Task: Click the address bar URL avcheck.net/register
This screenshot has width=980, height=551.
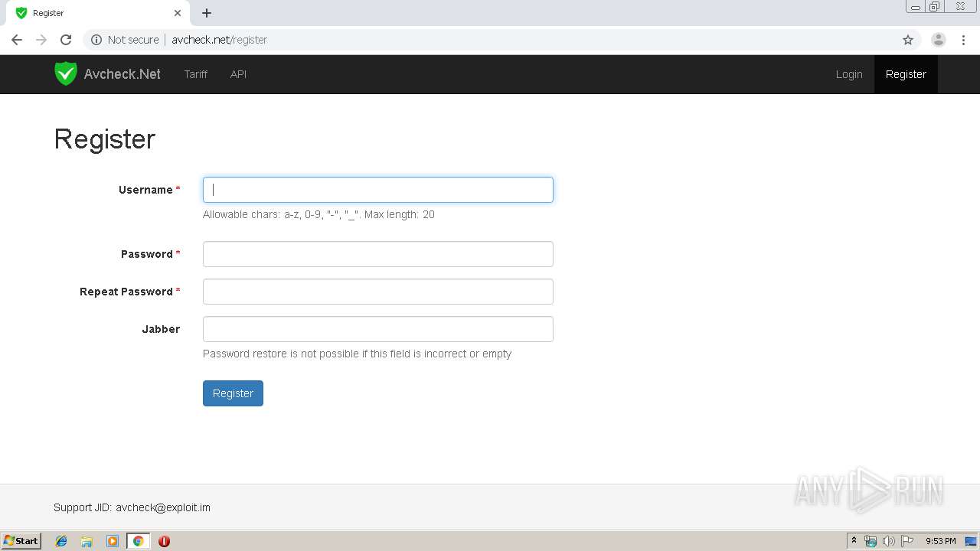Action: (219, 40)
